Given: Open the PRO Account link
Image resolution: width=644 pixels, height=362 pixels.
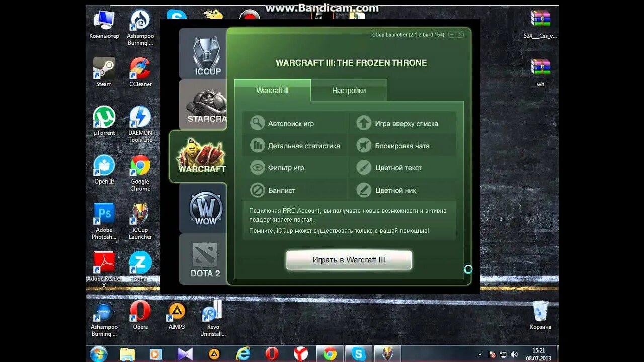Looking at the screenshot, I should [x=301, y=211].
